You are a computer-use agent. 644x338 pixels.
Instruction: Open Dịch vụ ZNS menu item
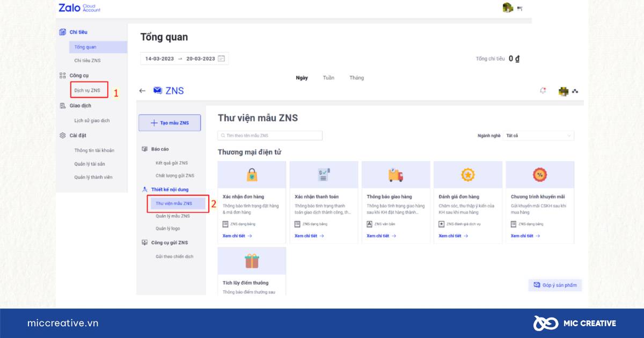point(87,90)
